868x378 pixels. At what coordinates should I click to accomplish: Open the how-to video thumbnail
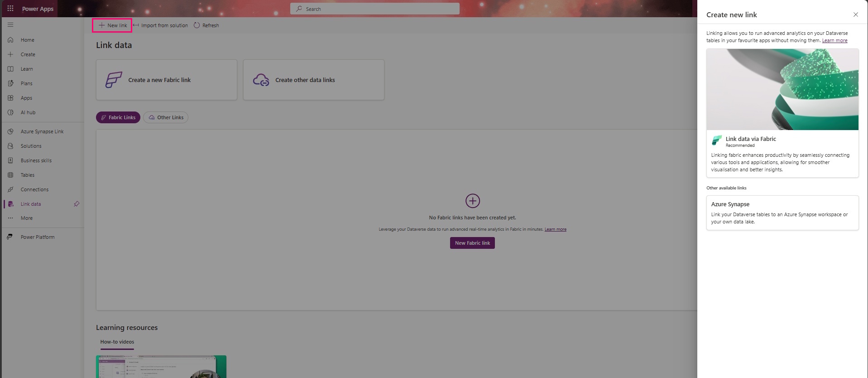pyautogui.click(x=161, y=367)
